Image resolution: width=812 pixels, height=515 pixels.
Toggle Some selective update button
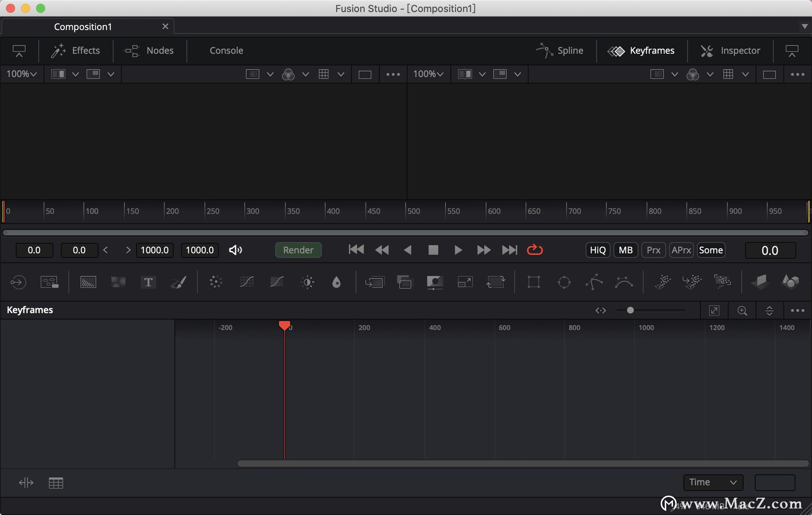(x=711, y=250)
